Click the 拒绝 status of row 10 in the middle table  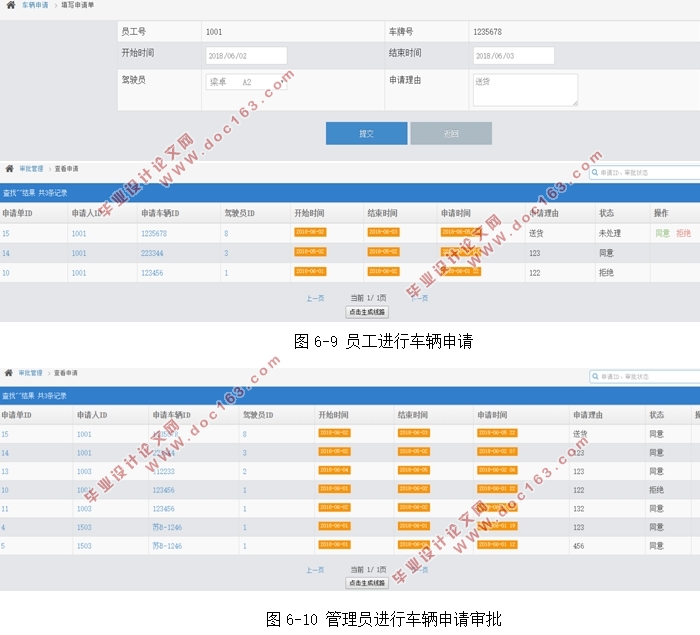tap(606, 272)
